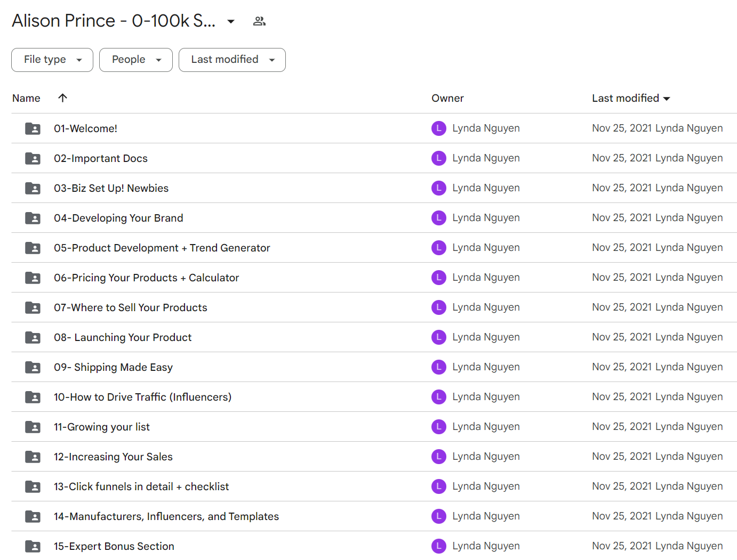Viewport: 737px width, 560px height.
Task: Click the Owner column header
Action: click(x=447, y=98)
